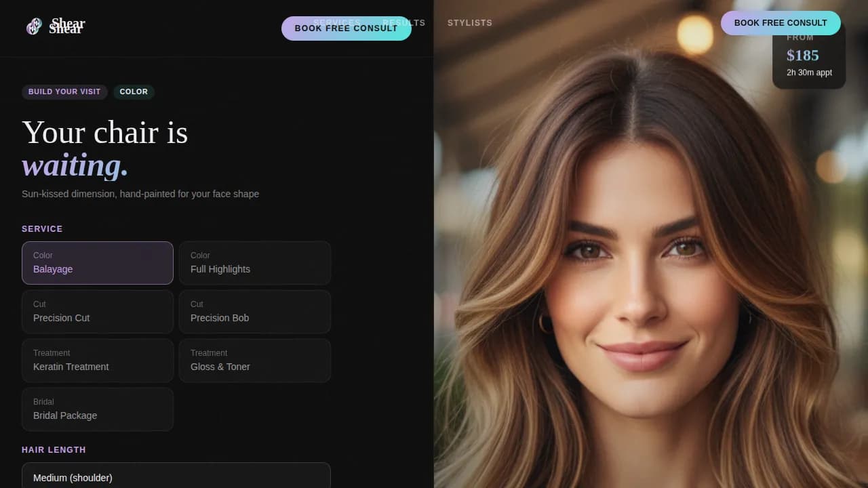Viewport: 868px width, 488px height.
Task: Click Book Free Consult over the photo
Action: coord(781,23)
